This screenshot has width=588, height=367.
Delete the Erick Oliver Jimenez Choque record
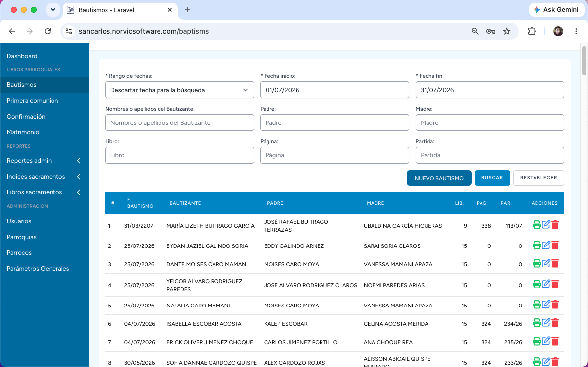555,342
